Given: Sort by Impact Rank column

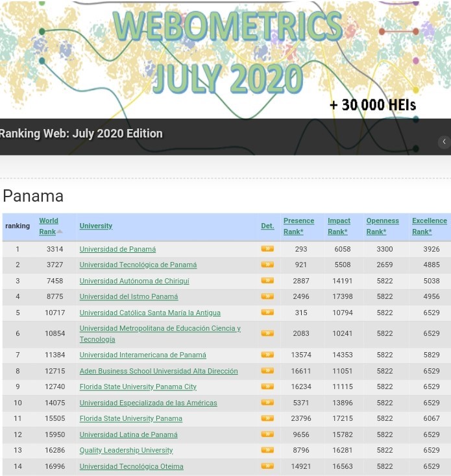Looking at the screenshot, I should [339, 226].
